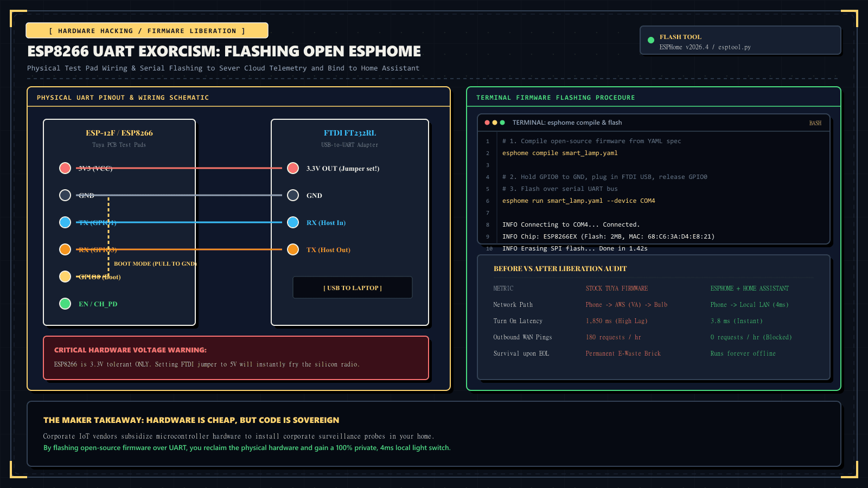Viewport: 868px width, 488px height.
Task: Click the 'ESP-12F / ESP8266' module title
Action: tap(119, 133)
